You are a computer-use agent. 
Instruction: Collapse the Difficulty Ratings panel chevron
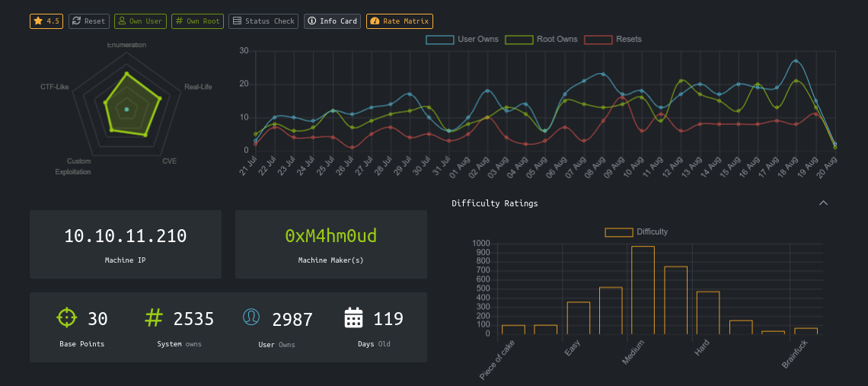click(823, 203)
